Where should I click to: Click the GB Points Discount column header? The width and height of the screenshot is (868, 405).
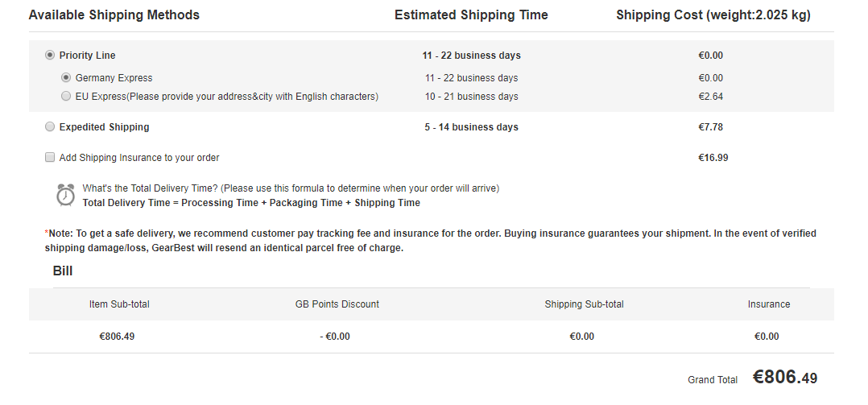(x=337, y=304)
